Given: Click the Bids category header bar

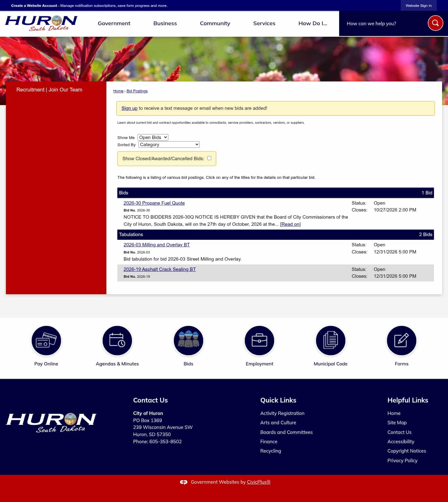Looking at the screenshot, I should [275, 193].
